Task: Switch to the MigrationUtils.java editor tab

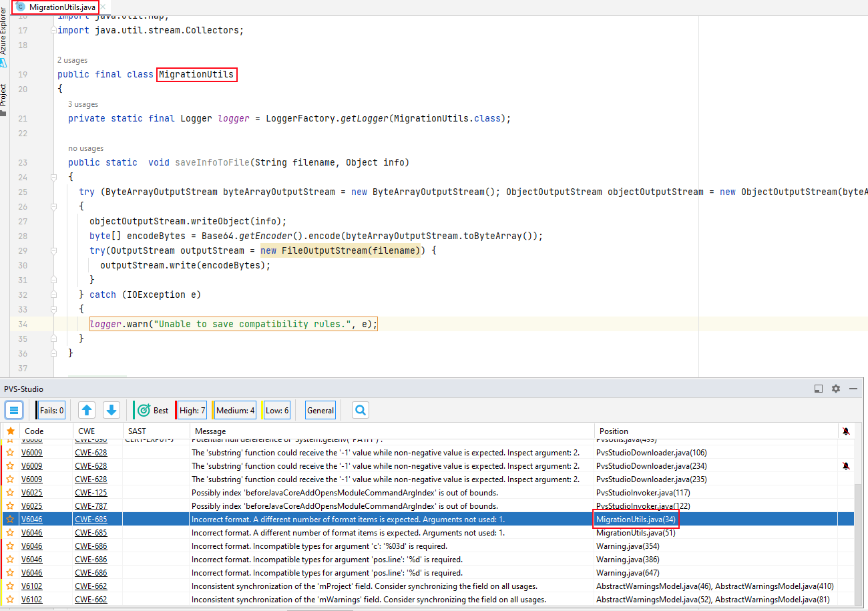Action: click(x=56, y=7)
